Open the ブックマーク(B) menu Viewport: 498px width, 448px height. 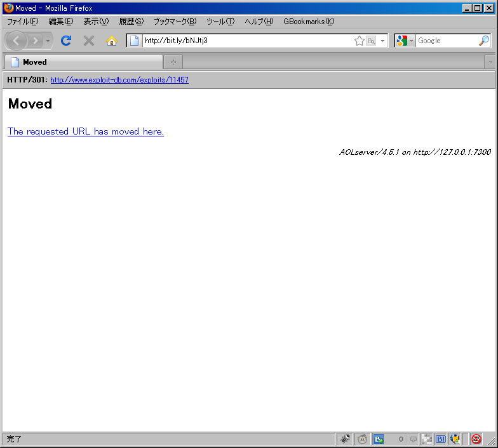point(175,22)
